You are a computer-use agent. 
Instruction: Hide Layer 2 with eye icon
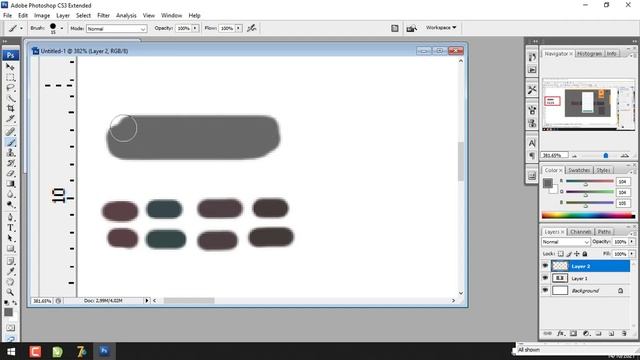click(x=545, y=266)
